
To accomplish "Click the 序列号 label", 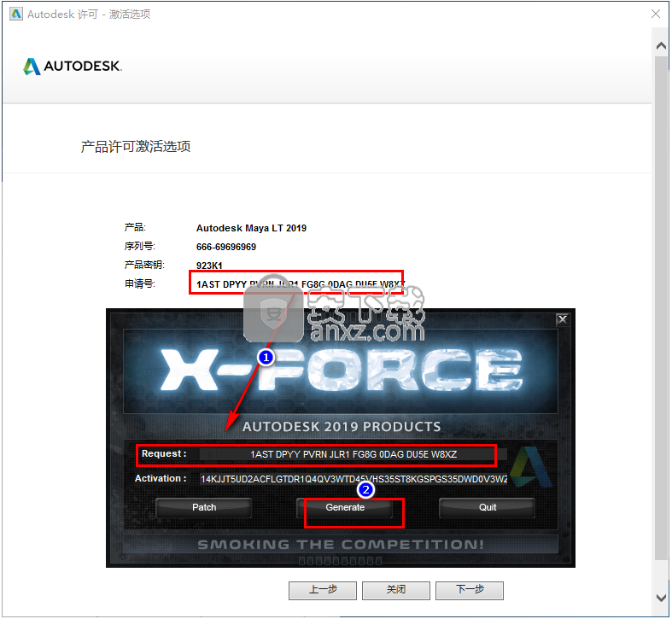I will [x=140, y=247].
